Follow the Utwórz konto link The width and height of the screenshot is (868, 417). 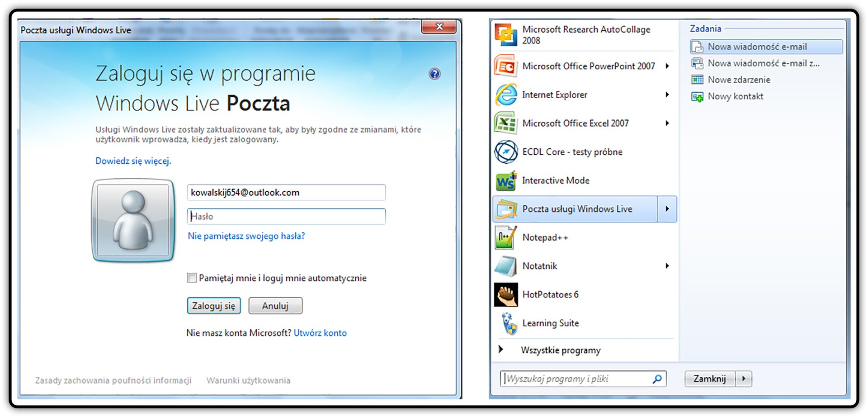pyautogui.click(x=320, y=333)
